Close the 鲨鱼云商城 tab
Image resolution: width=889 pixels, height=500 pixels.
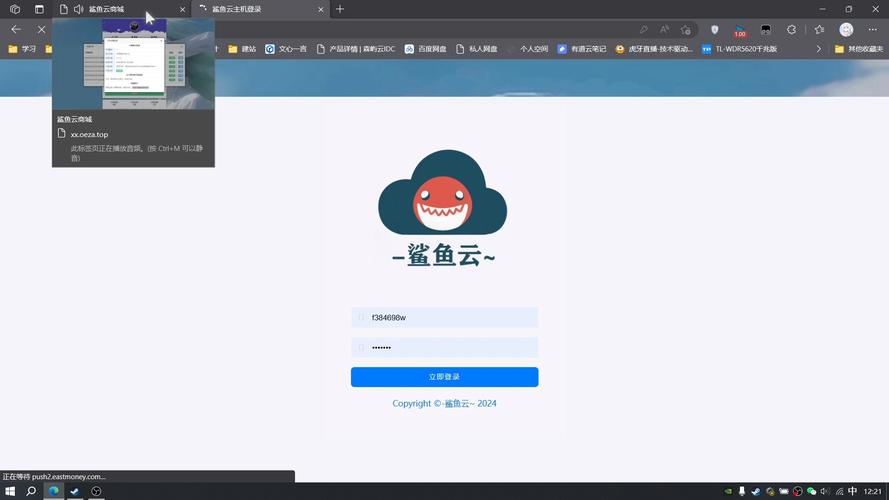coord(182,10)
